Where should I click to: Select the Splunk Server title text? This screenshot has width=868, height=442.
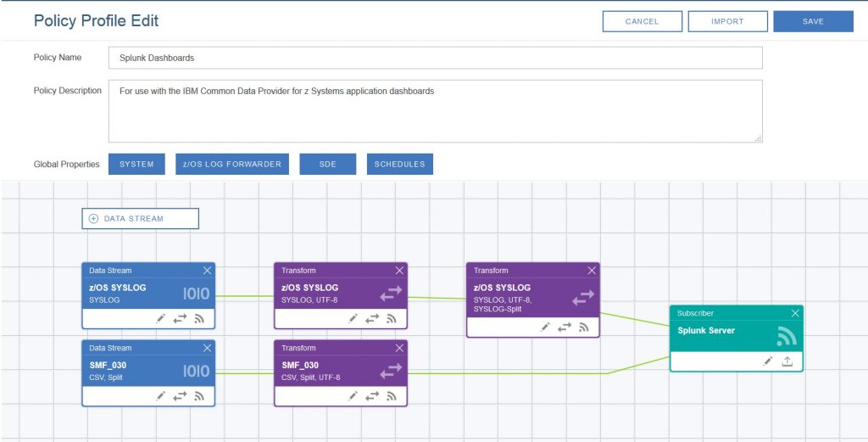pos(706,330)
